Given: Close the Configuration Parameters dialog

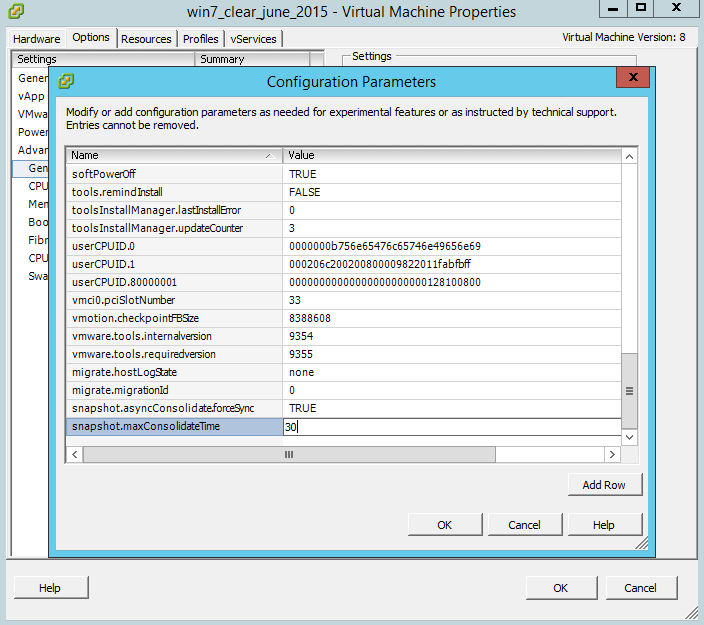Looking at the screenshot, I should (x=633, y=77).
